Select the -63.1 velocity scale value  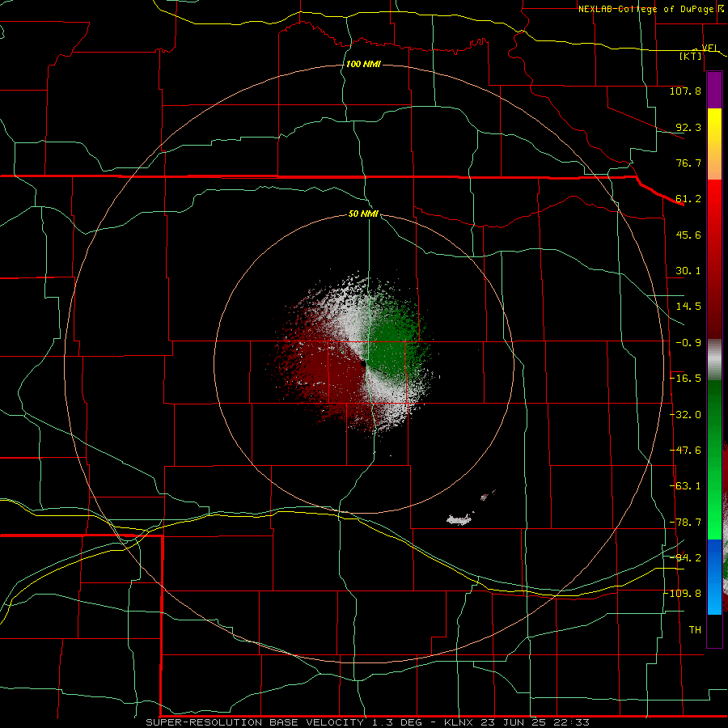tap(685, 486)
